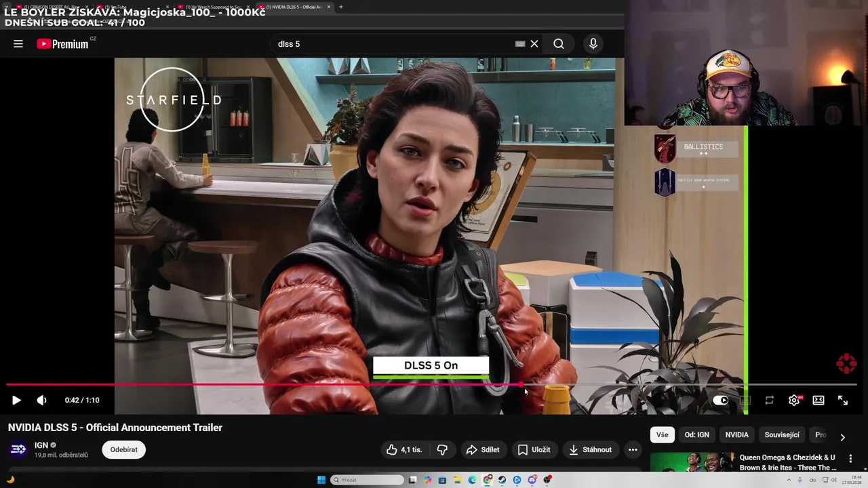This screenshot has height=488, width=868.
Task: Open player settings gear with 4K badge
Action: 795,400
